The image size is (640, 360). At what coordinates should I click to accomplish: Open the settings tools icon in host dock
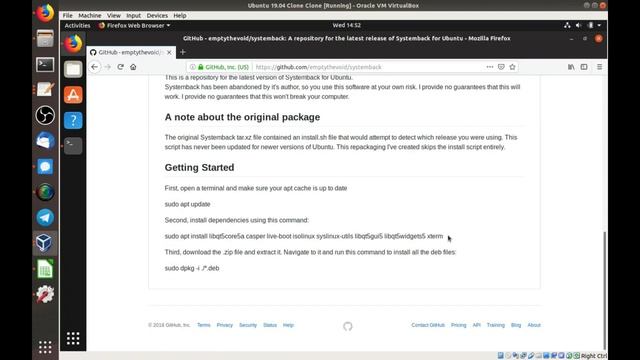(45, 294)
